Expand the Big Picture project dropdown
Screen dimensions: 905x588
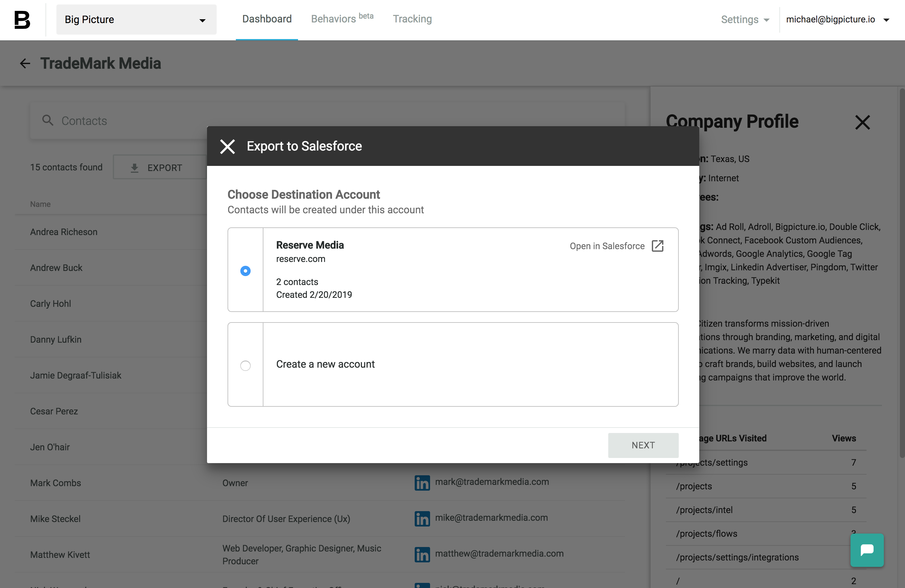click(x=136, y=20)
